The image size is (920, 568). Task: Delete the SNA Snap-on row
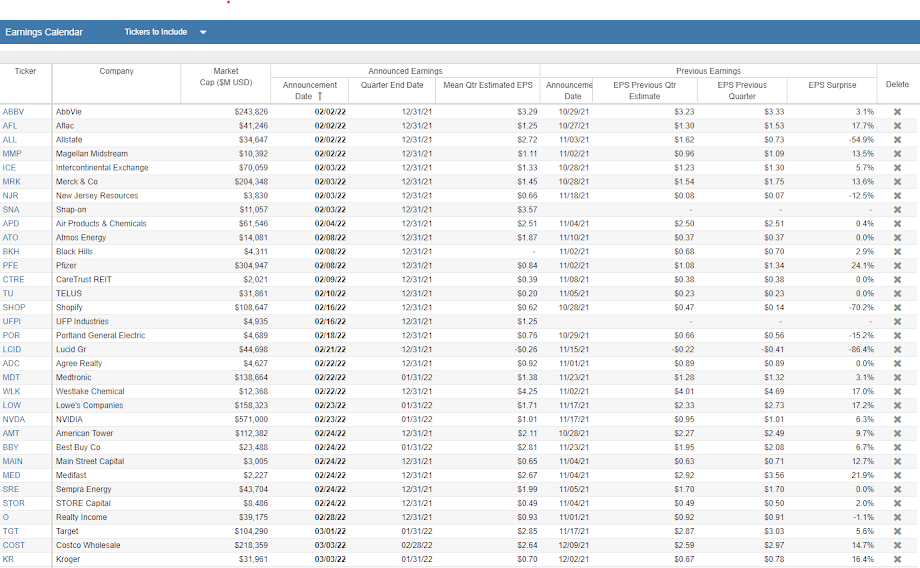[x=897, y=209]
